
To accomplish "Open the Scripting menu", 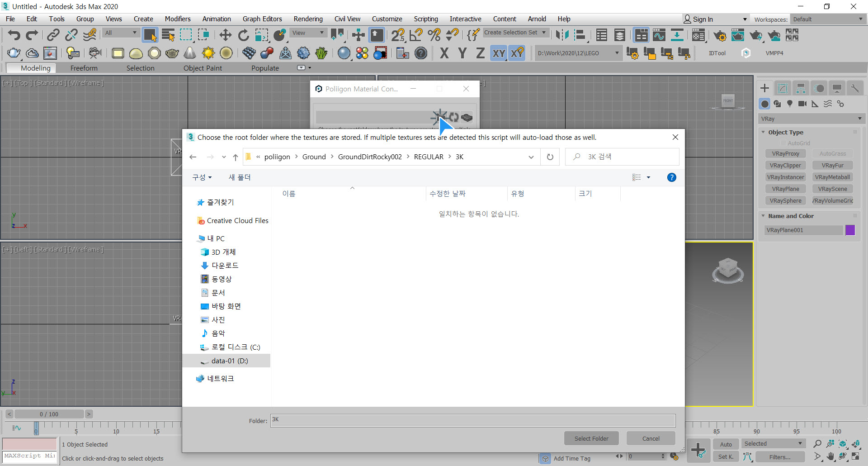I will [426, 19].
